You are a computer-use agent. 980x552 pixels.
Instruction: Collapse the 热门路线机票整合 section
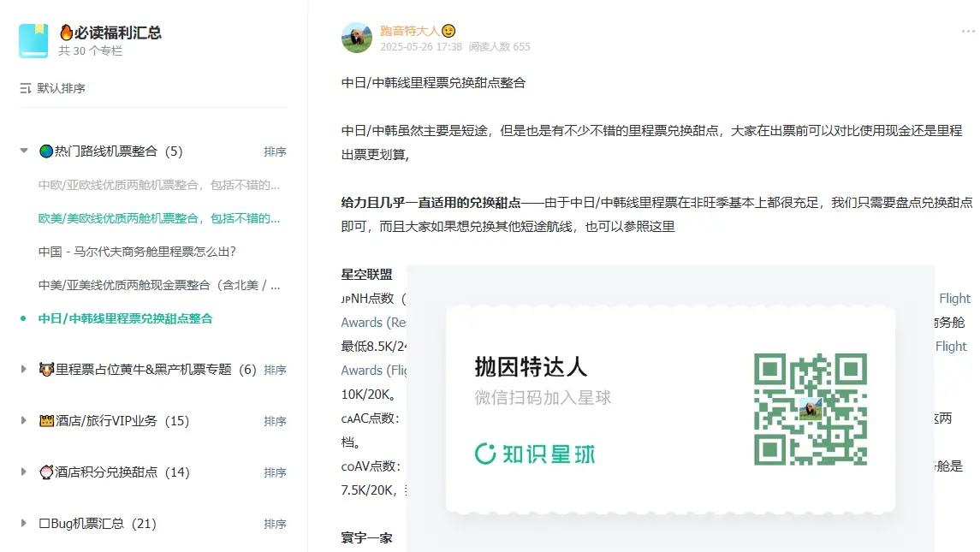click(x=24, y=151)
